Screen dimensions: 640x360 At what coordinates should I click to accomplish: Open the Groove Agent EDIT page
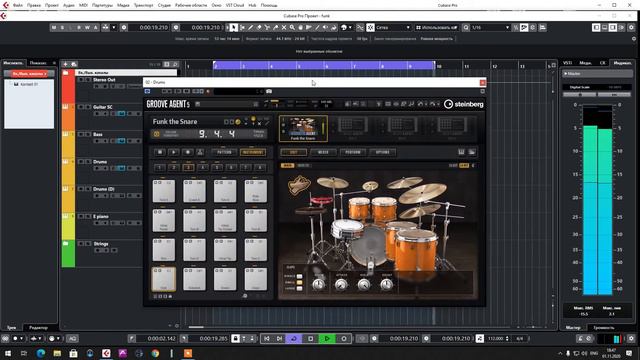(293, 152)
